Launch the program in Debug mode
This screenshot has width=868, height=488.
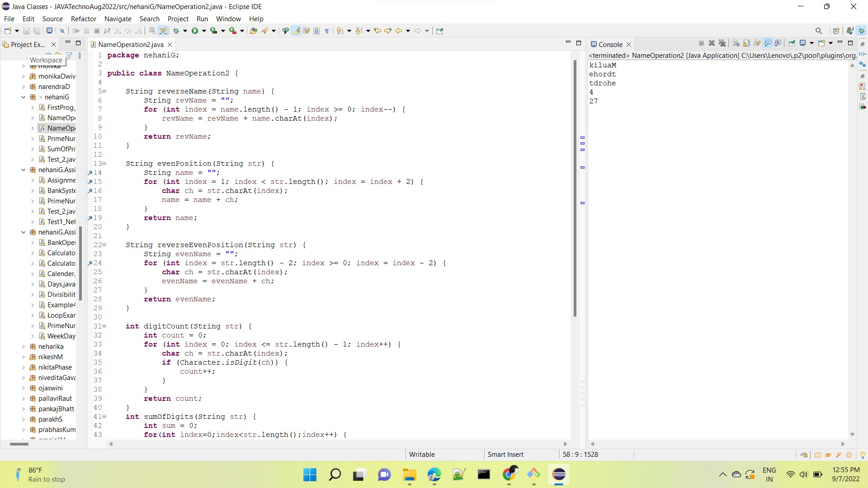click(x=177, y=31)
